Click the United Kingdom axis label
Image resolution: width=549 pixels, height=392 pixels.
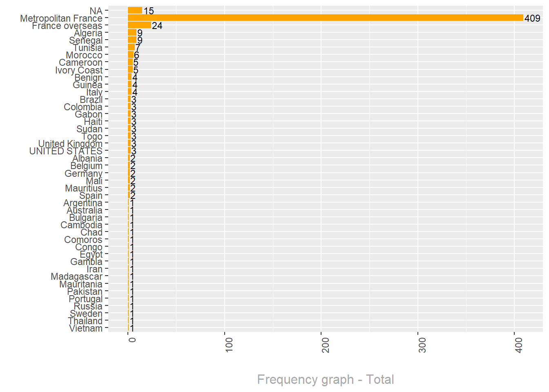pos(70,144)
